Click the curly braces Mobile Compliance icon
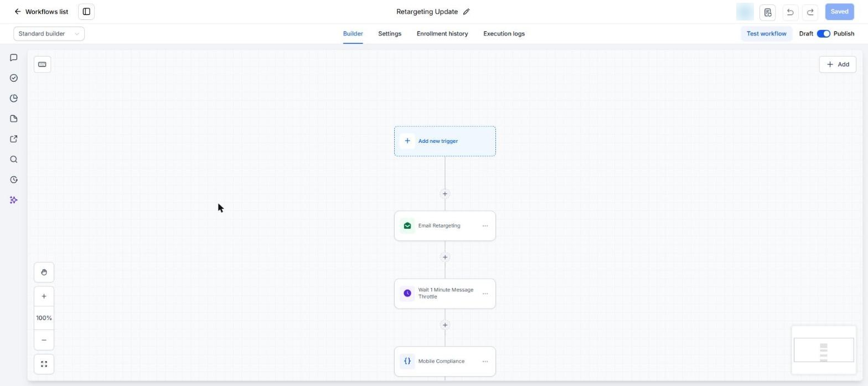868x386 pixels. pos(407,361)
